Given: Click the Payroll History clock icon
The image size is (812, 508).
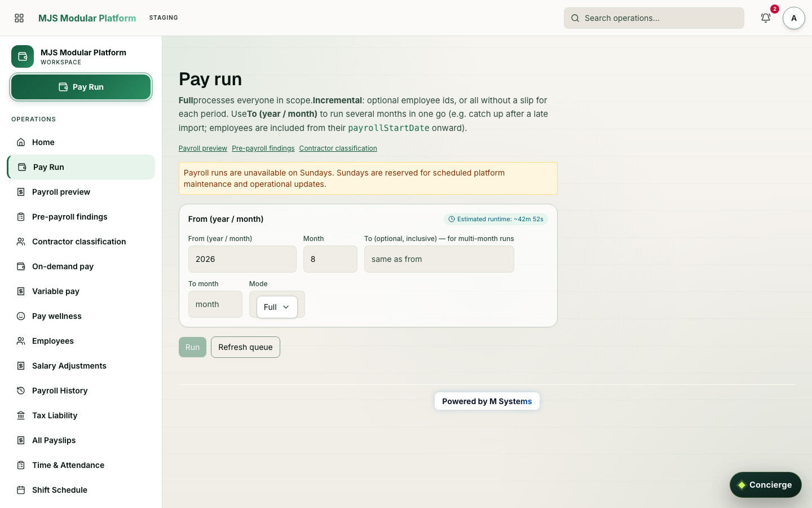Looking at the screenshot, I should [21, 391].
